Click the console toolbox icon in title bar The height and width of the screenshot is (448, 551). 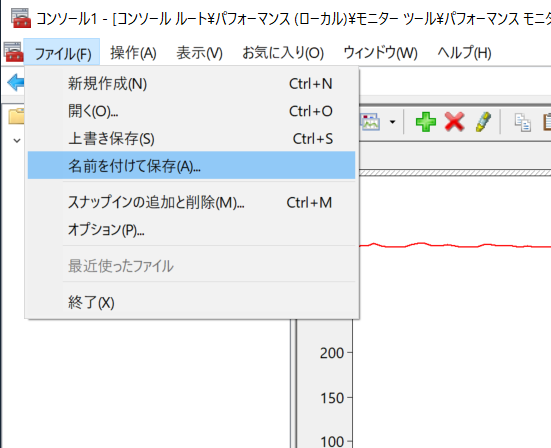(x=21, y=18)
